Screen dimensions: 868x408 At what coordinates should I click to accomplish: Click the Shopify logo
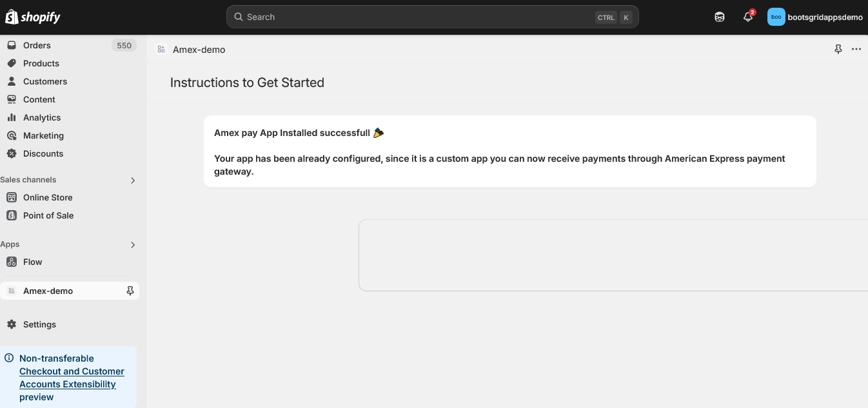[x=33, y=17]
